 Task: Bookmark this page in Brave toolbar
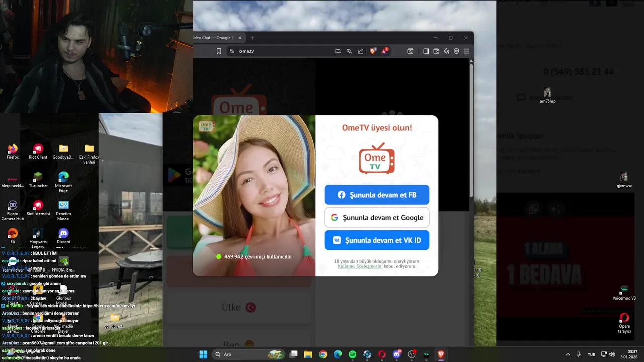pos(219,51)
